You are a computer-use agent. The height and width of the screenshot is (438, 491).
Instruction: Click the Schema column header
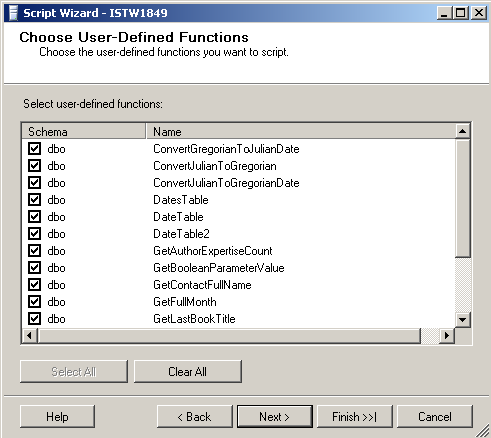point(84,131)
